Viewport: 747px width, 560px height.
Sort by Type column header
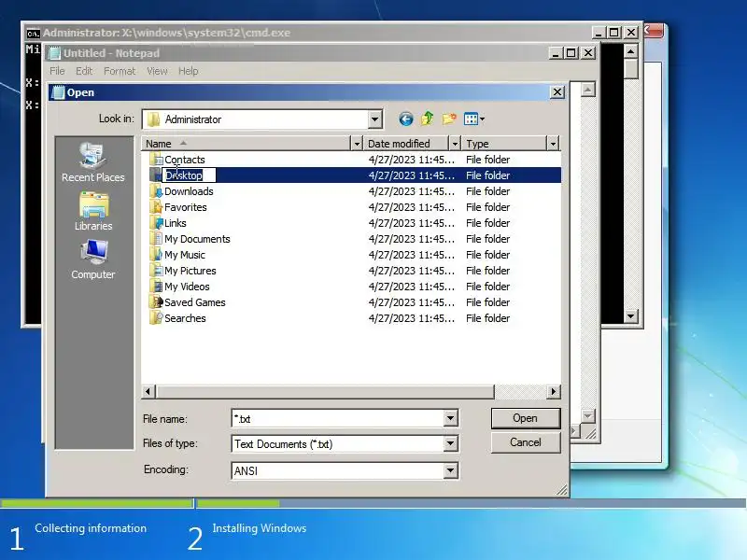coord(504,144)
